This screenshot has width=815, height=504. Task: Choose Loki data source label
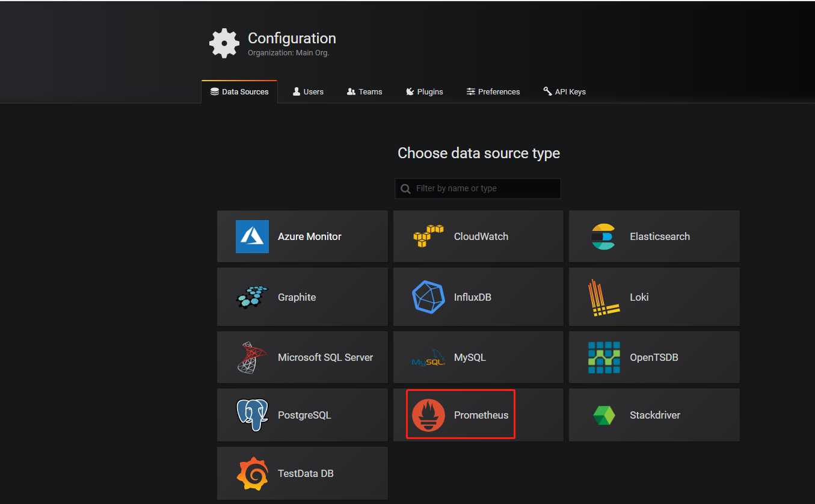point(639,297)
